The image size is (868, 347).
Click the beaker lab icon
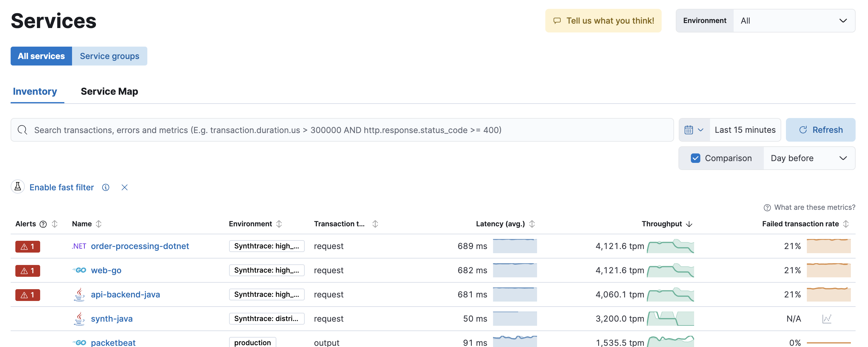coord(18,187)
